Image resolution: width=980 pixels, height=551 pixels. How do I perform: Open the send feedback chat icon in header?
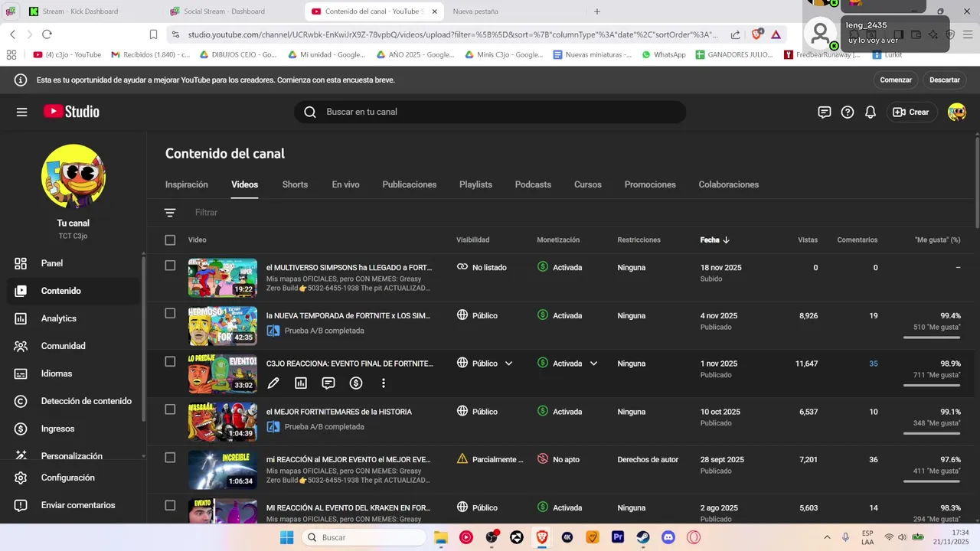point(825,112)
